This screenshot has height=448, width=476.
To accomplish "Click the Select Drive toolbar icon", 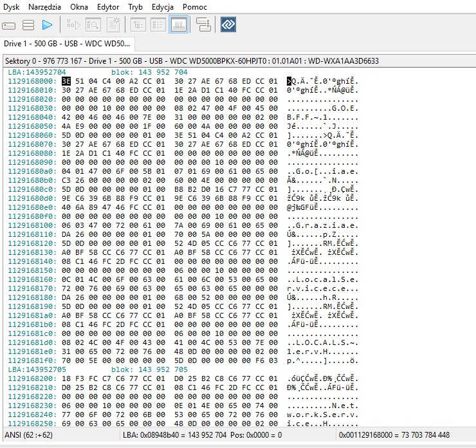I will (9, 26).
